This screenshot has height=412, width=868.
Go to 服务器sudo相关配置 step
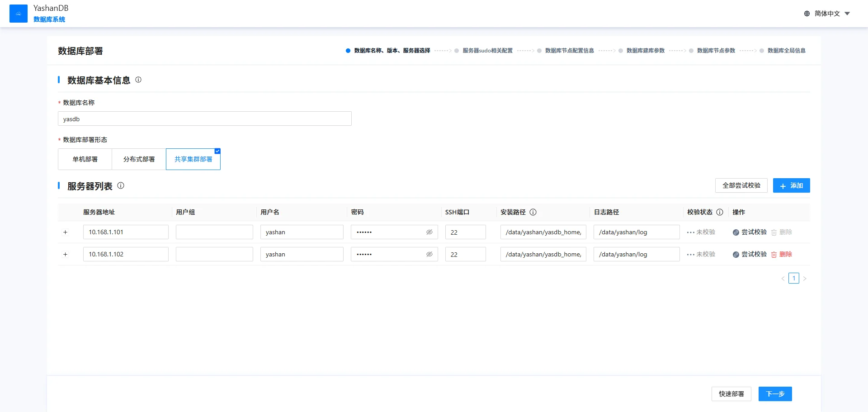[487, 51]
